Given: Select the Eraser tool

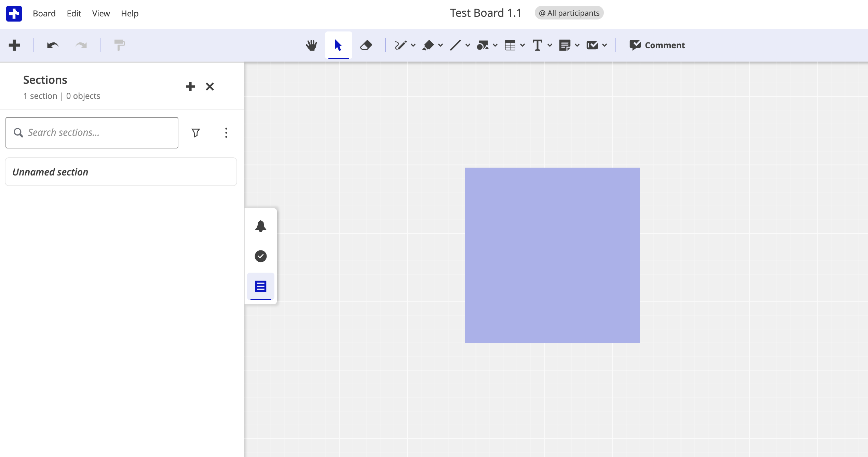Looking at the screenshot, I should (366, 45).
